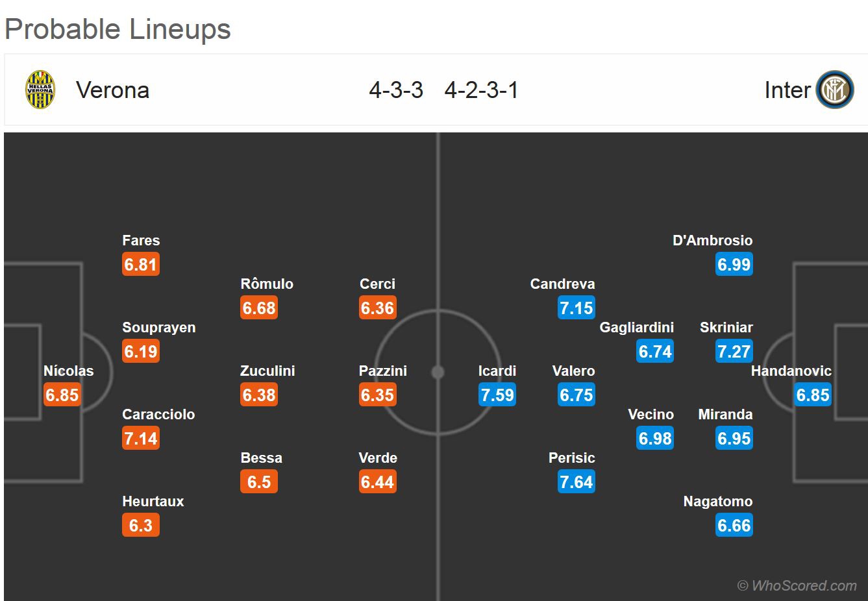
Task: Click the Verona 4-3-3 formation text
Action: coord(396,90)
